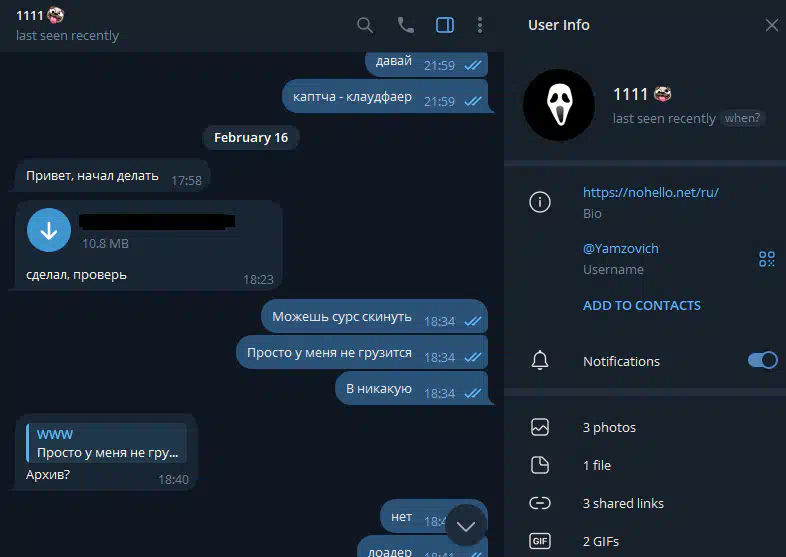Copy the @Yamzovich username

point(621,249)
